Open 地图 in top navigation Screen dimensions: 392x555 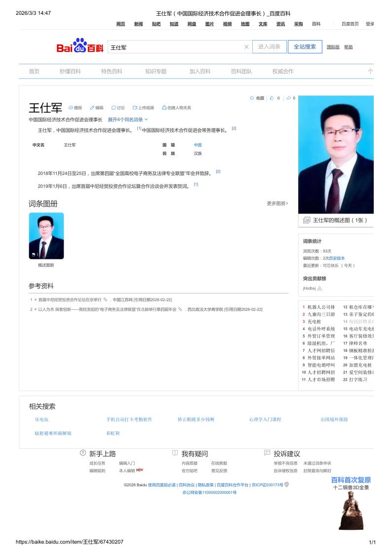(x=245, y=24)
